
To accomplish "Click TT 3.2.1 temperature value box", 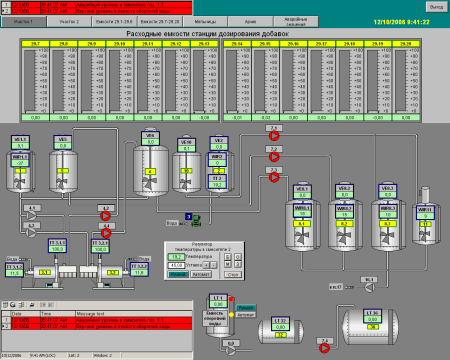I will [100, 249].
